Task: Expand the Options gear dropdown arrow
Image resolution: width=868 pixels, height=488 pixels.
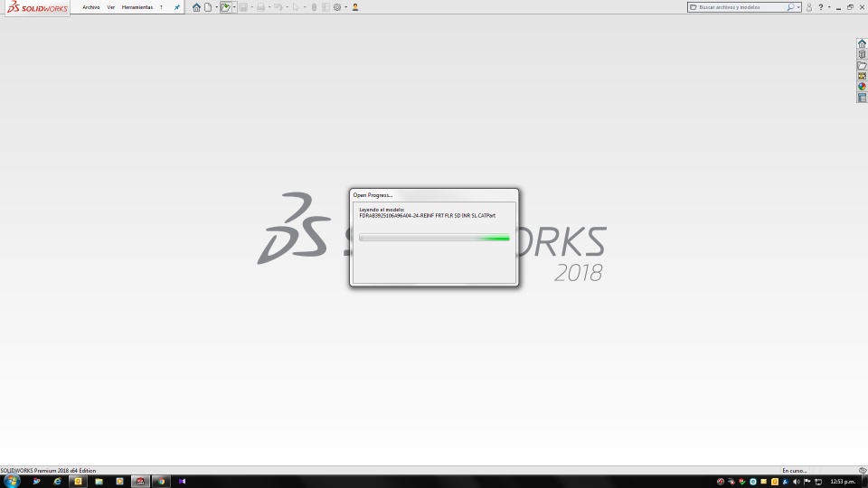Action: pyautogui.click(x=346, y=7)
